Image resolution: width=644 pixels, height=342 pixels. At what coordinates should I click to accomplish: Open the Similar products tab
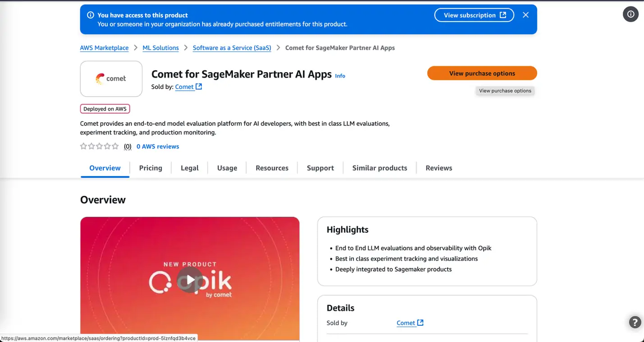click(x=379, y=168)
